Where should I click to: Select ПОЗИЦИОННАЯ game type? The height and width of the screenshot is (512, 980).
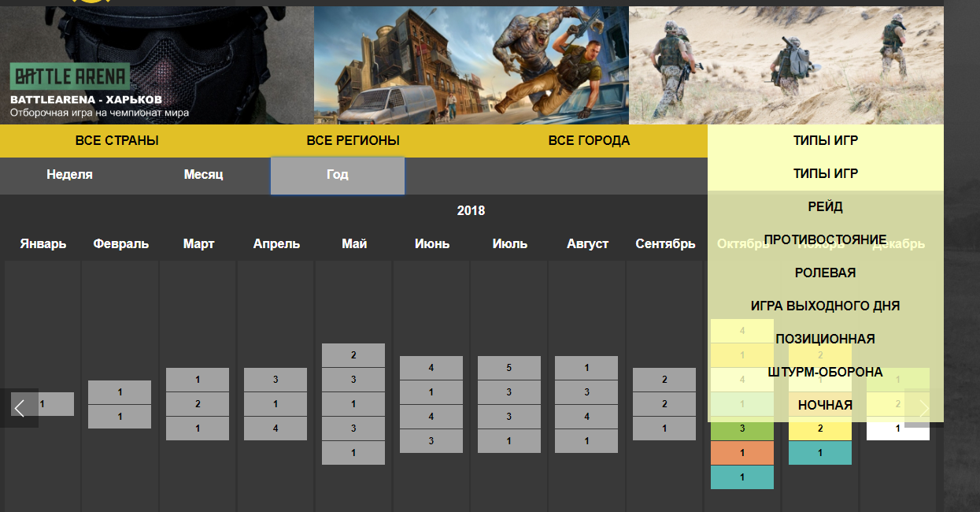[x=826, y=339]
